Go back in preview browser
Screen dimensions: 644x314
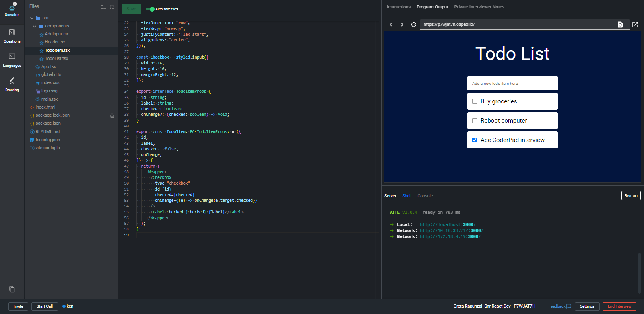click(391, 25)
